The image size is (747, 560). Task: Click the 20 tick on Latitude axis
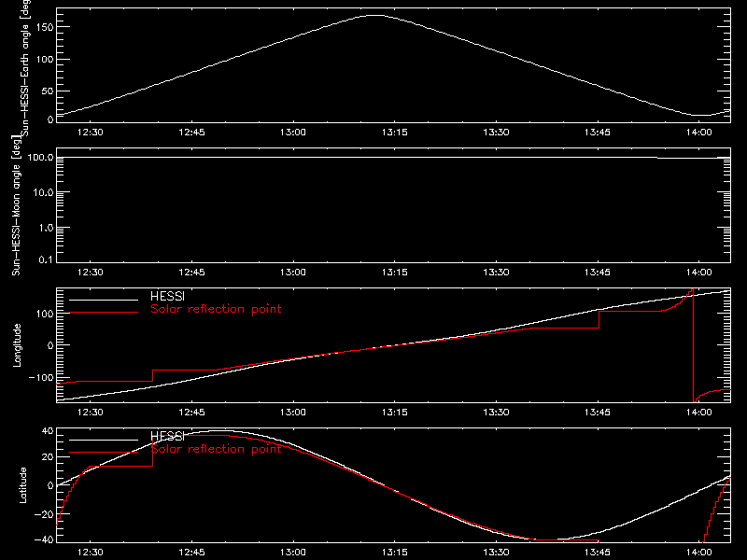pos(48,457)
